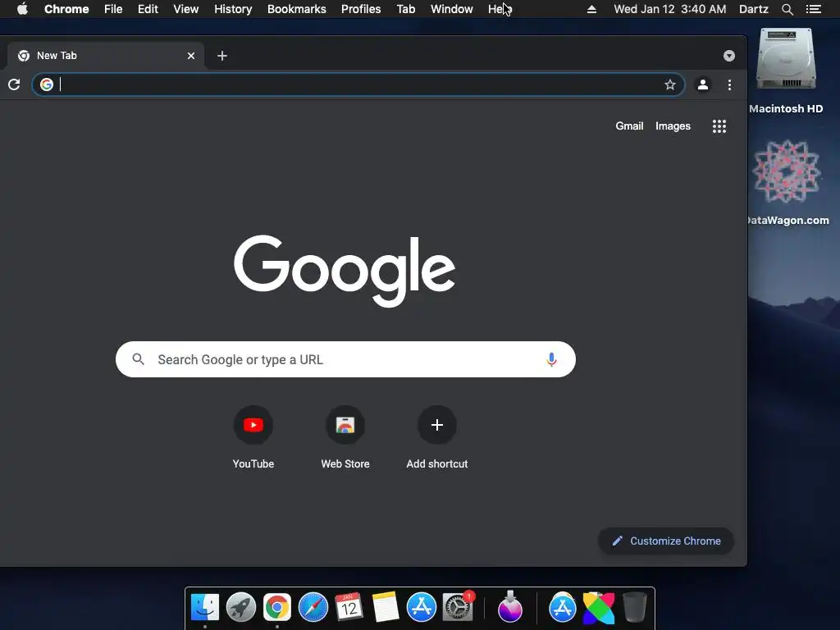The height and width of the screenshot is (630, 840).
Task: Select the DataWagon.com desktop icon
Action: pos(787,182)
